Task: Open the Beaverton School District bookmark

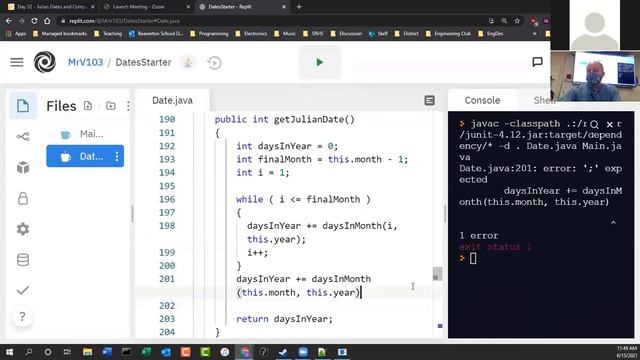Action: (156, 34)
